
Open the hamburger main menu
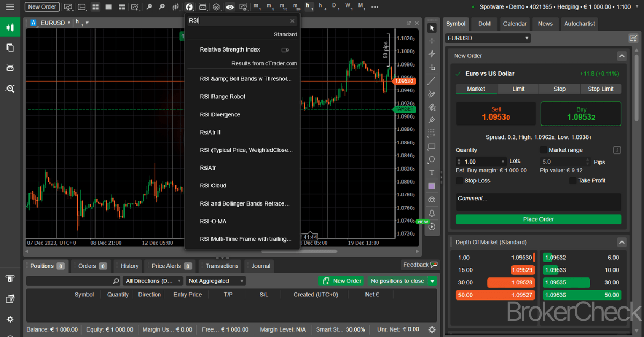click(x=10, y=7)
